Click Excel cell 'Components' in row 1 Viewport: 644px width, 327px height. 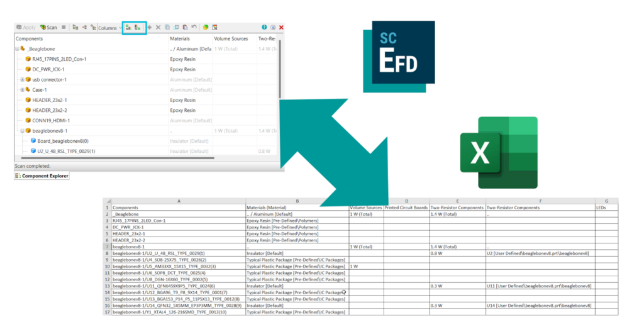coord(179,208)
